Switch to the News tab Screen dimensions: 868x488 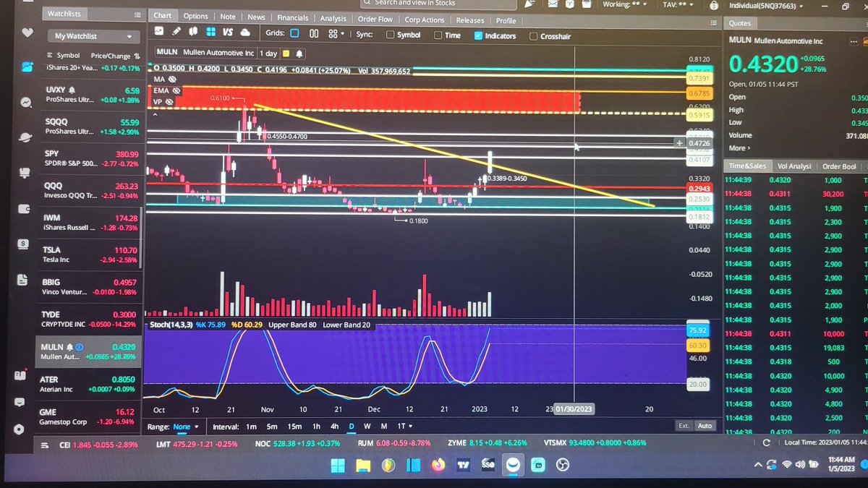(x=256, y=17)
